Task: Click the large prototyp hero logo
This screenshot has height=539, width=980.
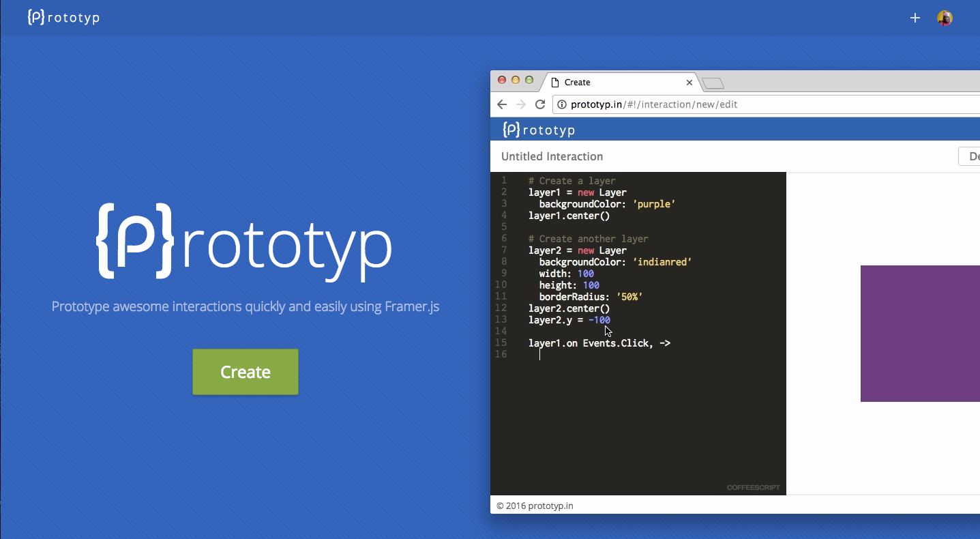Action: point(245,241)
